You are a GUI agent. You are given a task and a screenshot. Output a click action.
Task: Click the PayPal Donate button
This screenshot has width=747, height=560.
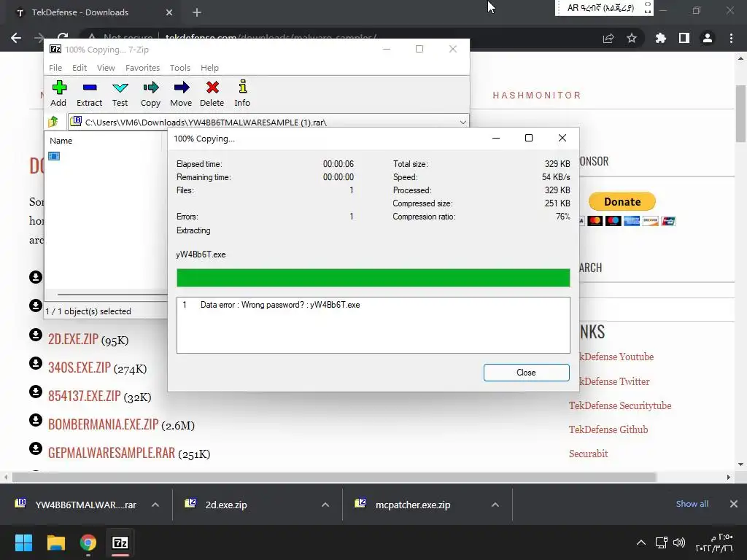pos(622,201)
